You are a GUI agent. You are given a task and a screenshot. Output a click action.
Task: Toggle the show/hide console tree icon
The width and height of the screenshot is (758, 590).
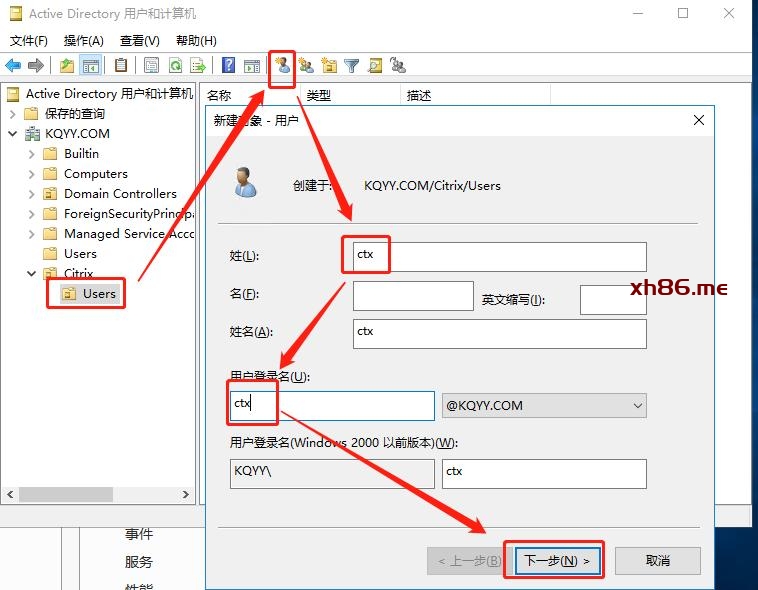click(x=90, y=66)
